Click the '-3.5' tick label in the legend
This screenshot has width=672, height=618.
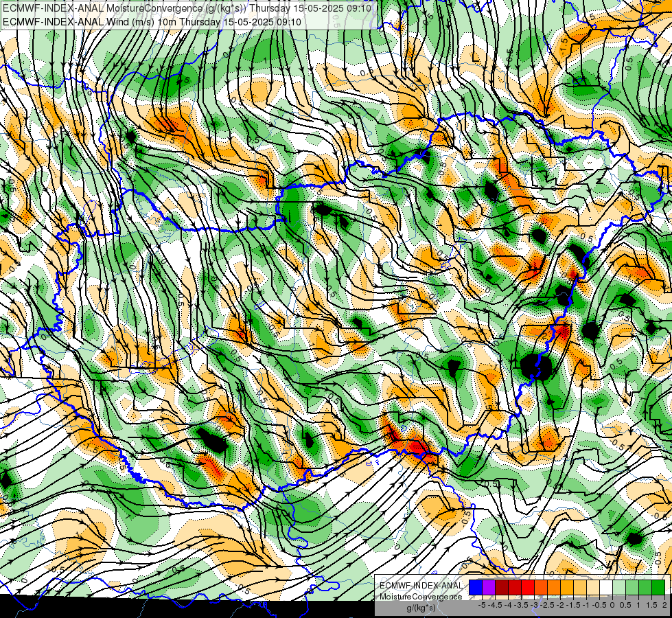[x=521, y=605]
